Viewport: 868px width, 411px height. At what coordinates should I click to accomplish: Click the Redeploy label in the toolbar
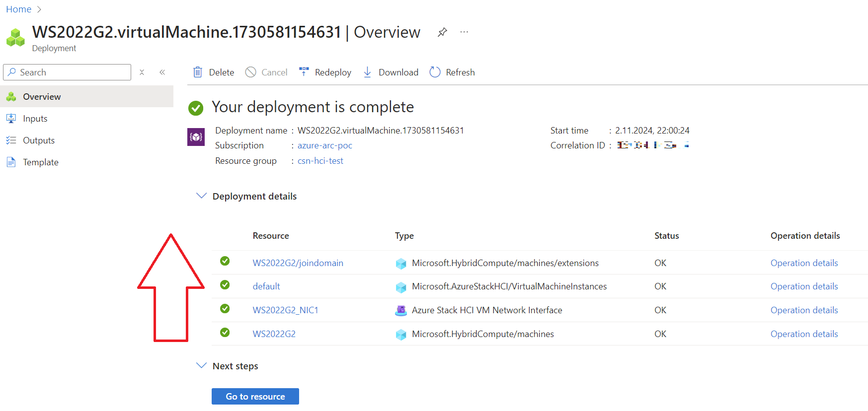[x=333, y=72]
